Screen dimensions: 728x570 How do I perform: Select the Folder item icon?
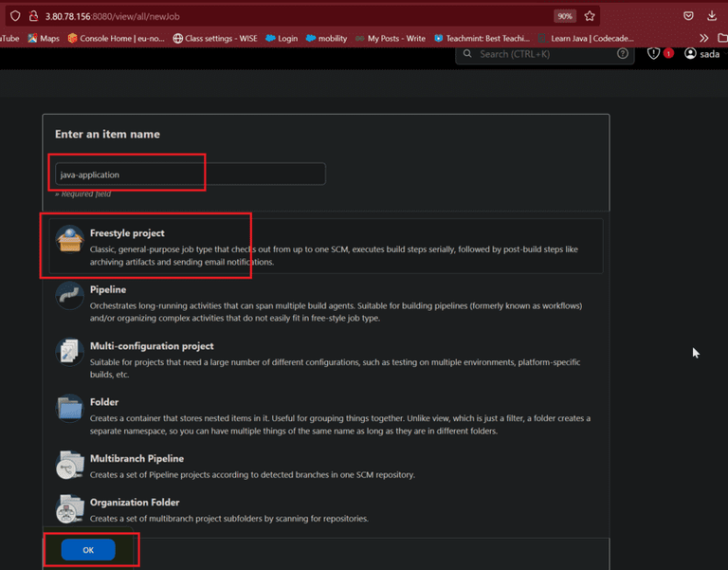click(x=69, y=408)
